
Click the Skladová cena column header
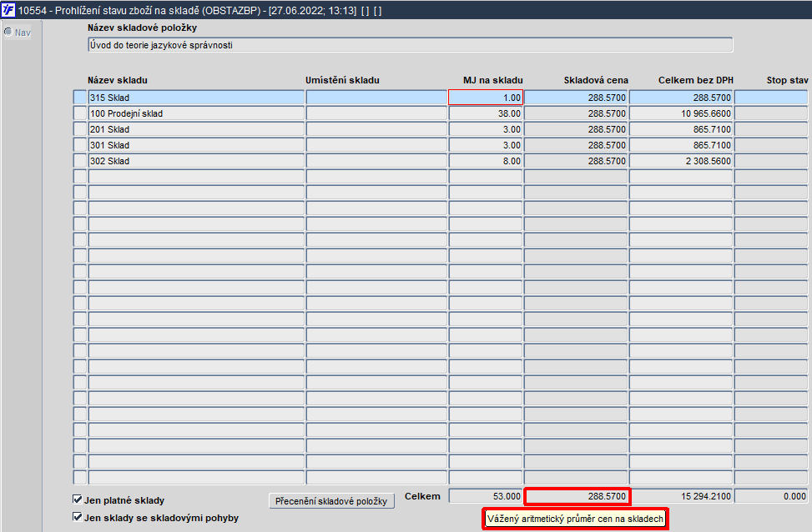click(x=596, y=80)
